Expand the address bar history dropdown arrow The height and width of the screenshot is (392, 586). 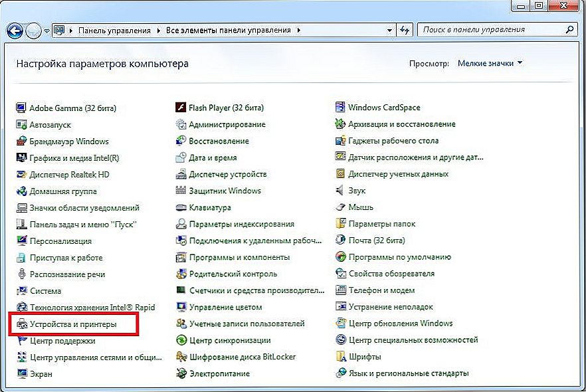(389, 31)
